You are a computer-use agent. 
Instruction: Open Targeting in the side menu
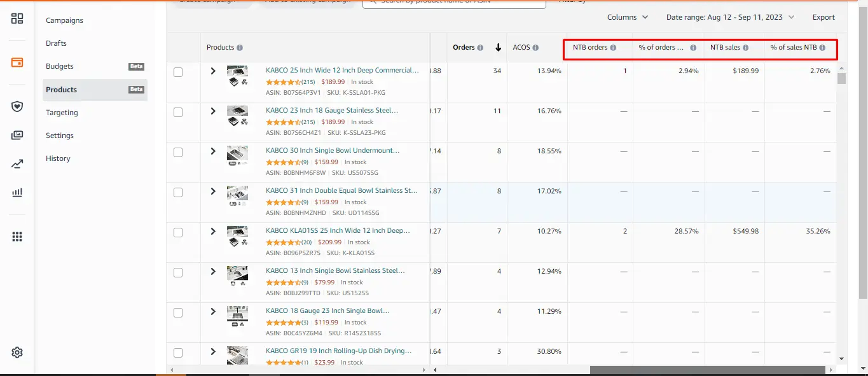coord(62,113)
